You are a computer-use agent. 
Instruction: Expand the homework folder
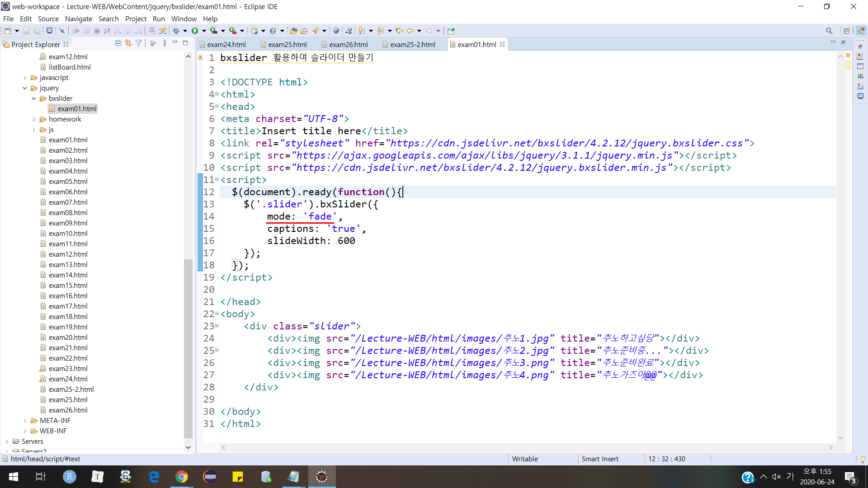(x=34, y=119)
